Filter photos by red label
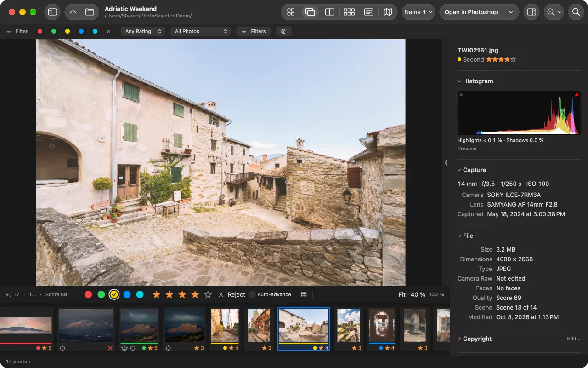 coord(40,31)
